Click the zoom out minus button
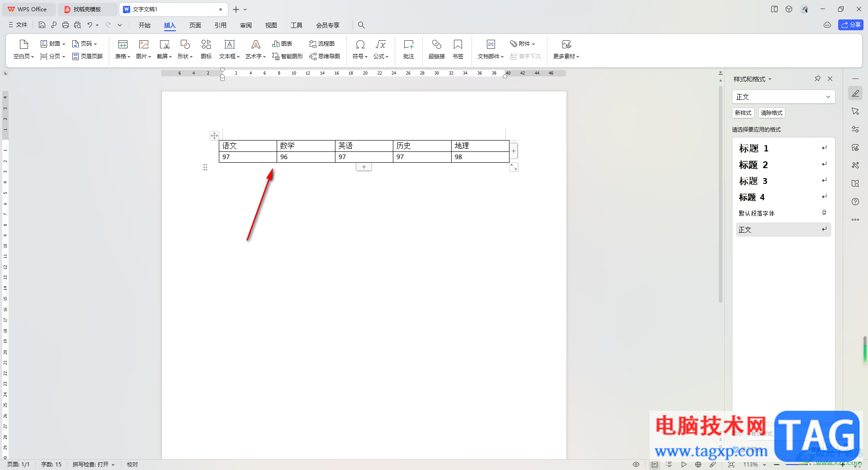Viewport: 868px width, 470px height. 777,465
